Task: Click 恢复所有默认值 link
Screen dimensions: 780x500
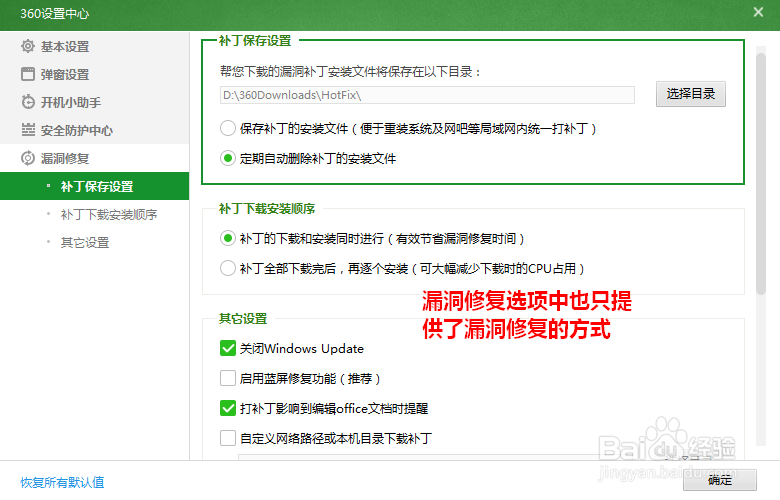Action: (62, 482)
